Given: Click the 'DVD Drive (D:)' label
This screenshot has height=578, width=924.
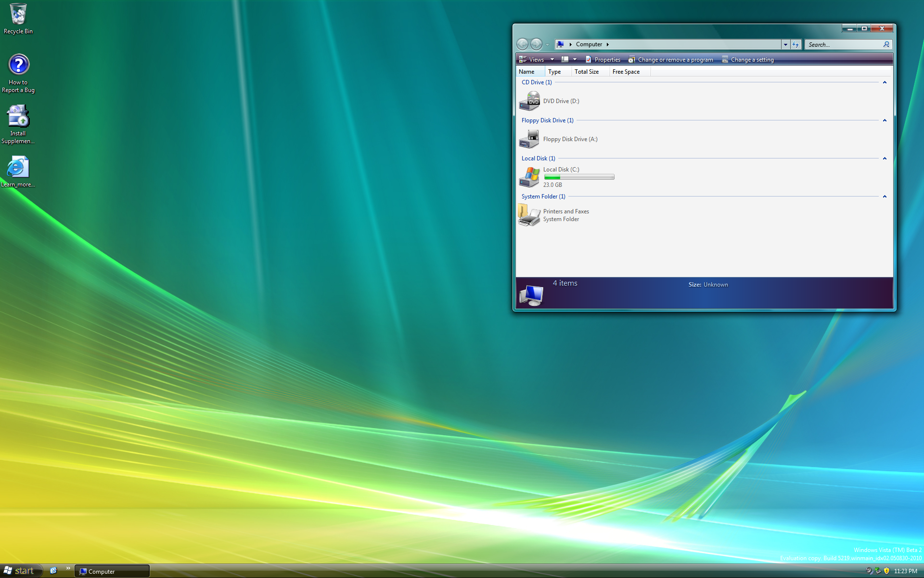Looking at the screenshot, I should pyautogui.click(x=561, y=101).
